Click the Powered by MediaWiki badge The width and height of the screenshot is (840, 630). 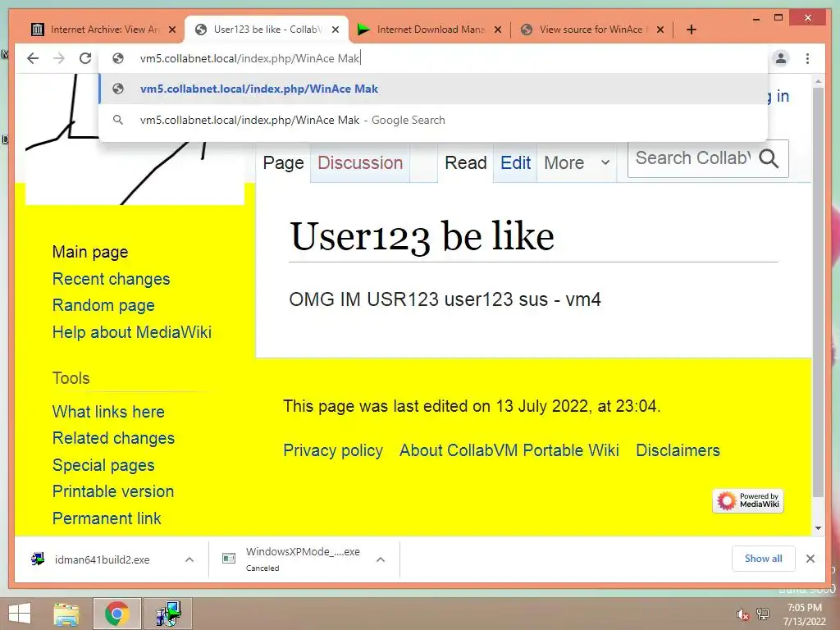click(748, 501)
